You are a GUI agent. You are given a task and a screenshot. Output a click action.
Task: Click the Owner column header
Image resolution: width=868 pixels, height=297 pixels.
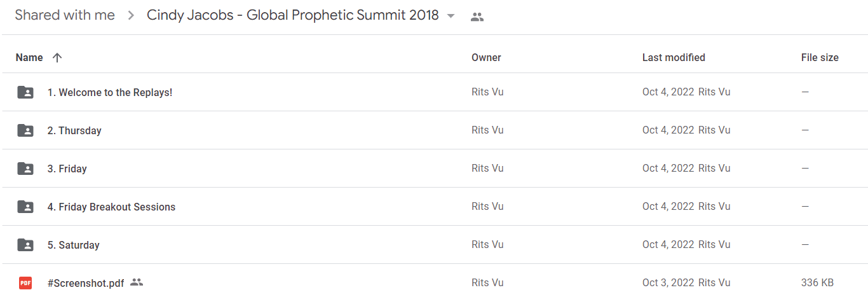pyautogui.click(x=486, y=57)
